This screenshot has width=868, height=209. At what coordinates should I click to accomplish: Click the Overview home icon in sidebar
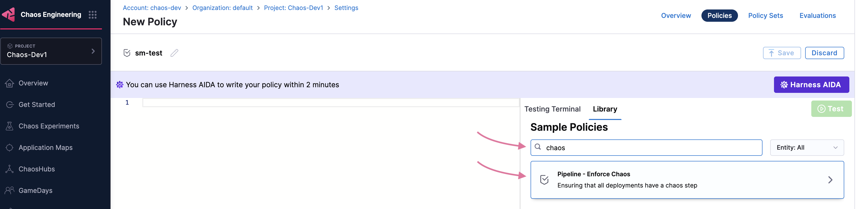point(9,83)
